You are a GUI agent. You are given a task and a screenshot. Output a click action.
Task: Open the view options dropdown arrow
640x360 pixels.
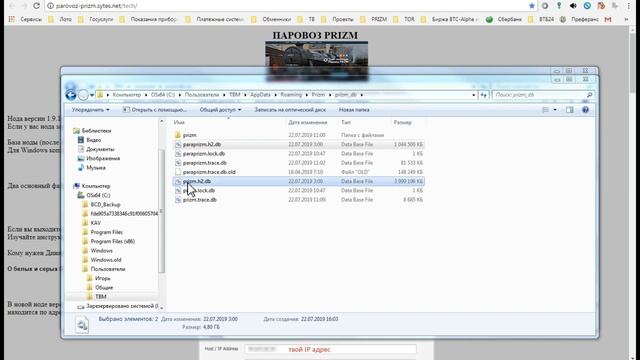pyautogui.click(x=555, y=110)
